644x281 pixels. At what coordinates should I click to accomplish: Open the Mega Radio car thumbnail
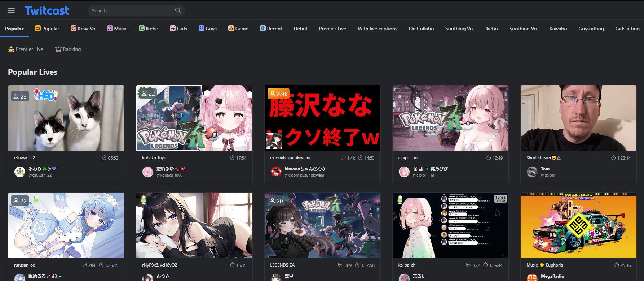(578, 225)
